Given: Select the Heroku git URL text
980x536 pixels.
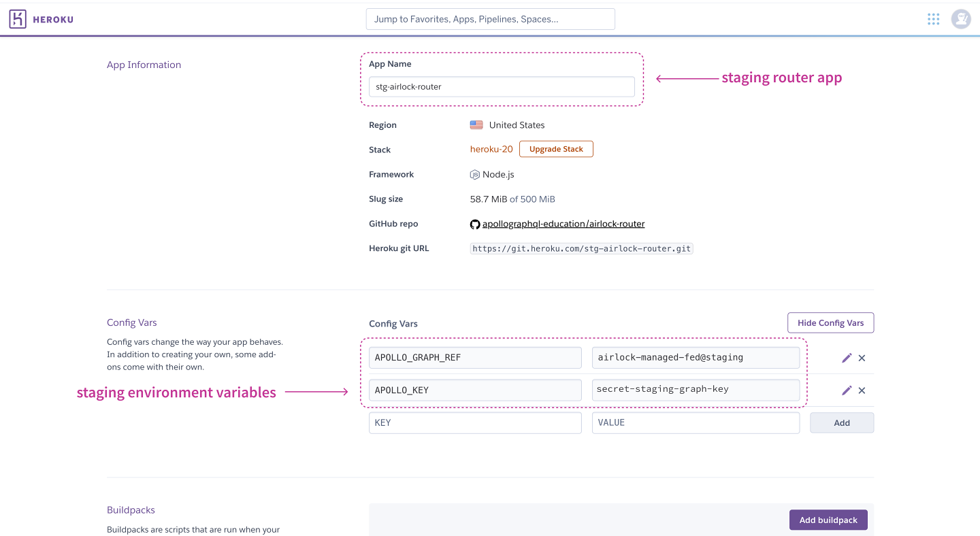Looking at the screenshot, I should pos(582,249).
